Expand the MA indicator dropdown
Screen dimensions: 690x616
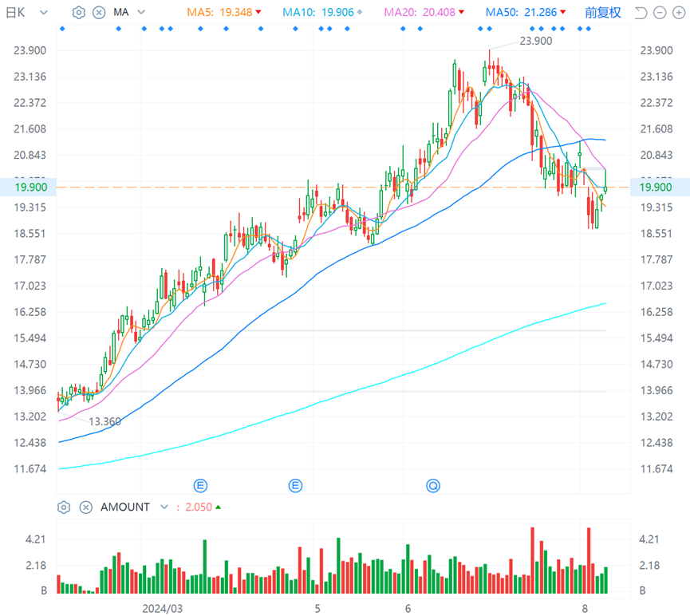141,12
